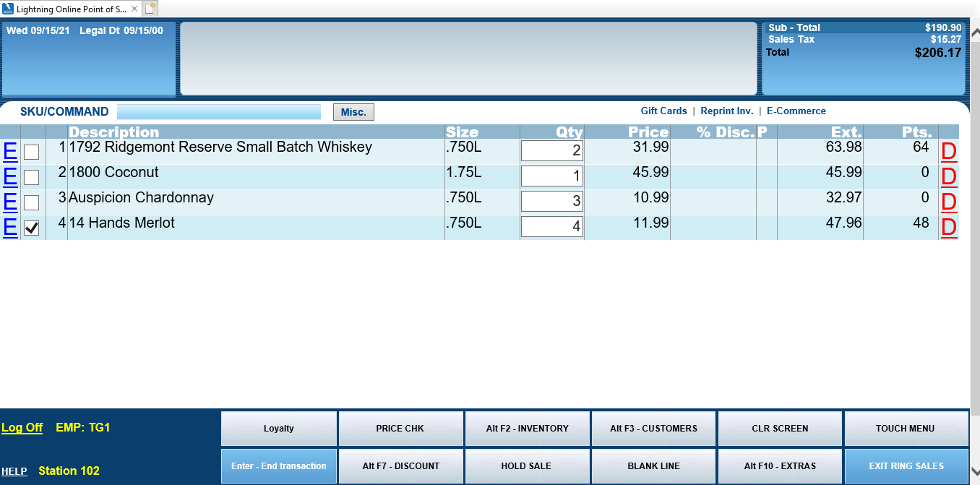Click the 63.98 extended amount
The height and width of the screenshot is (485, 980).
(843, 147)
